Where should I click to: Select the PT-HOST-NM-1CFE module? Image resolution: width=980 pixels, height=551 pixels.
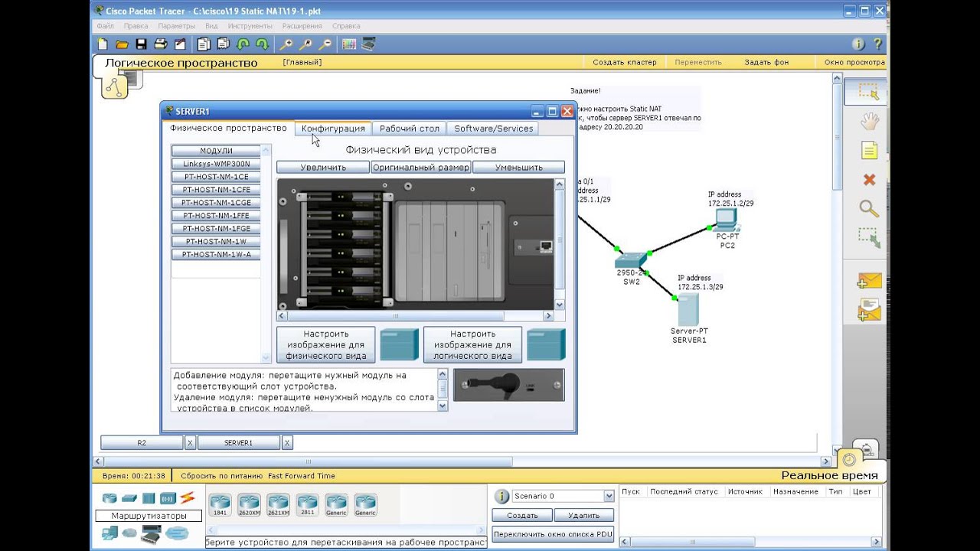pos(216,190)
